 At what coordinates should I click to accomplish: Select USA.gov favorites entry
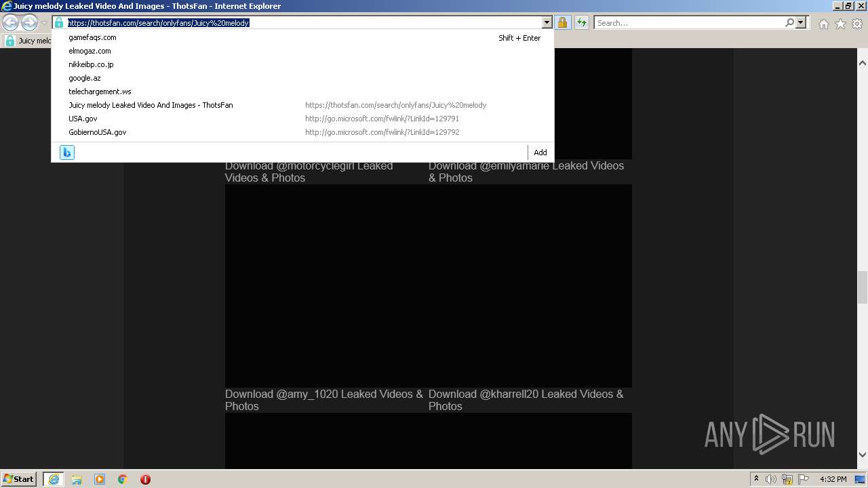point(302,119)
